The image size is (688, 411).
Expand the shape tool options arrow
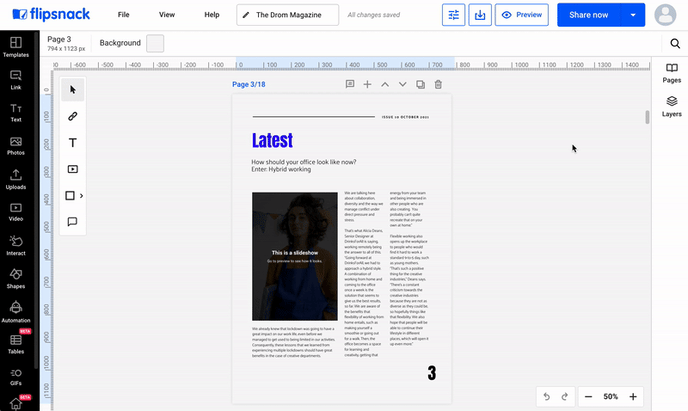(81, 196)
